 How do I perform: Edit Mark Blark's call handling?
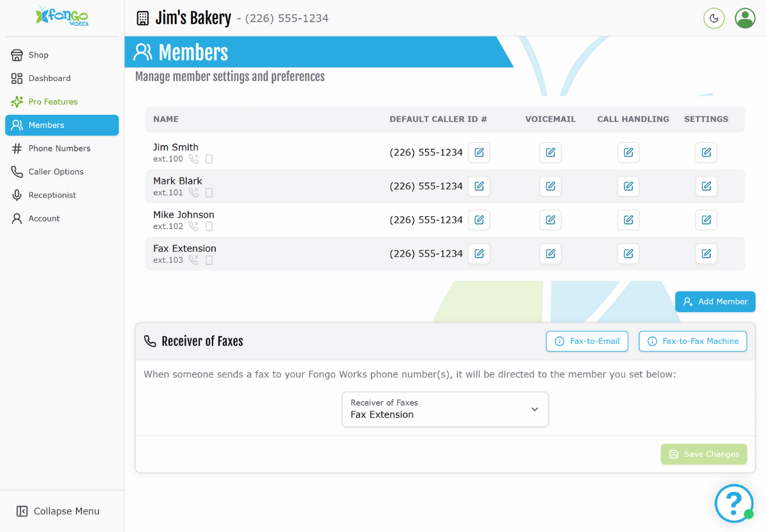point(628,186)
